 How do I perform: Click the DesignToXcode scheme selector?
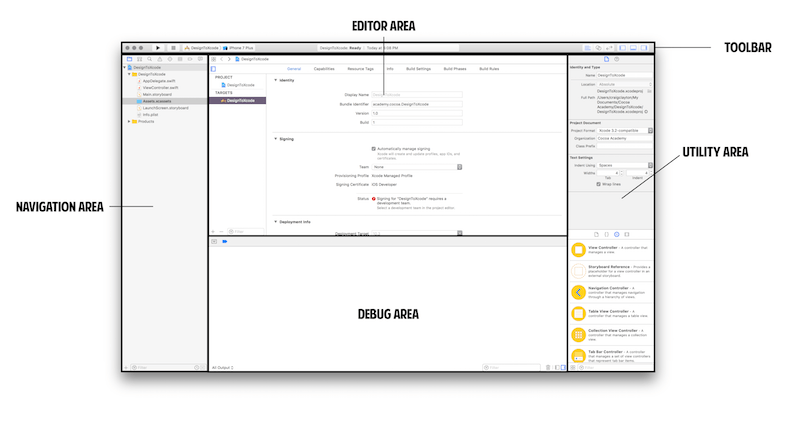coord(202,48)
